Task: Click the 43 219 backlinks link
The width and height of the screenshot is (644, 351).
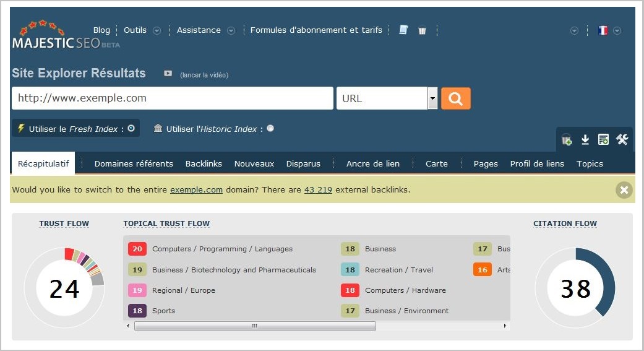Action: click(x=318, y=190)
